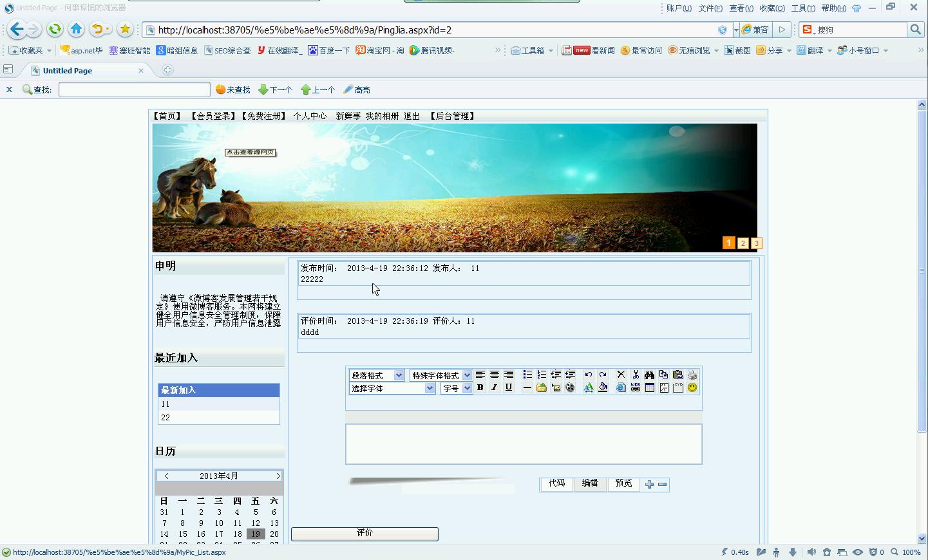Image resolution: width=928 pixels, height=560 pixels.
Task: Expand the 小号窗口 dropdown arrow
Action: pyautogui.click(x=885, y=51)
